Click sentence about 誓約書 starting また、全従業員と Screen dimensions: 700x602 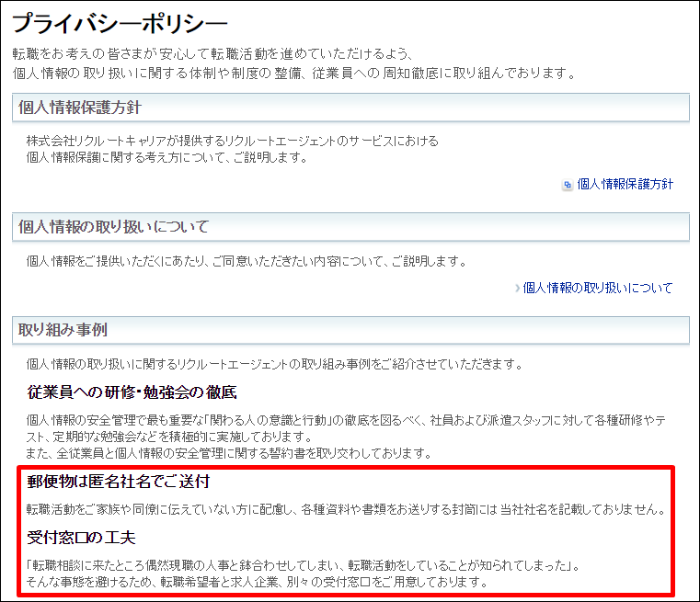[x=229, y=453]
